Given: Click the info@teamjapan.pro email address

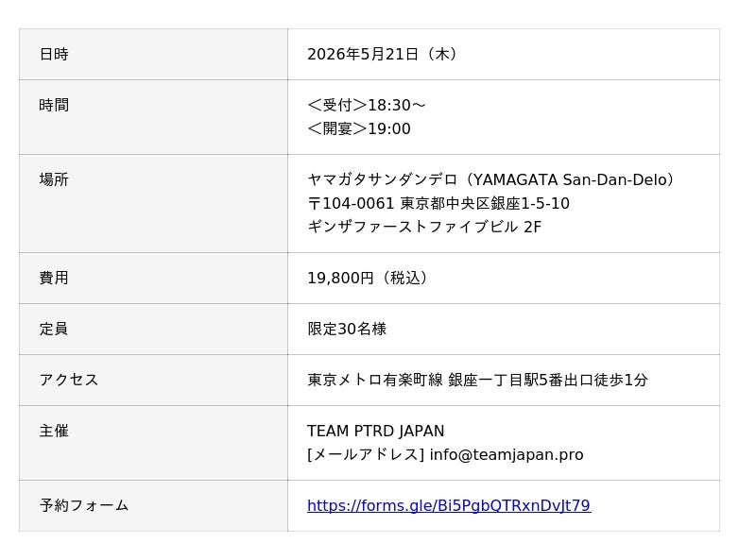Looking at the screenshot, I should click(x=507, y=454).
